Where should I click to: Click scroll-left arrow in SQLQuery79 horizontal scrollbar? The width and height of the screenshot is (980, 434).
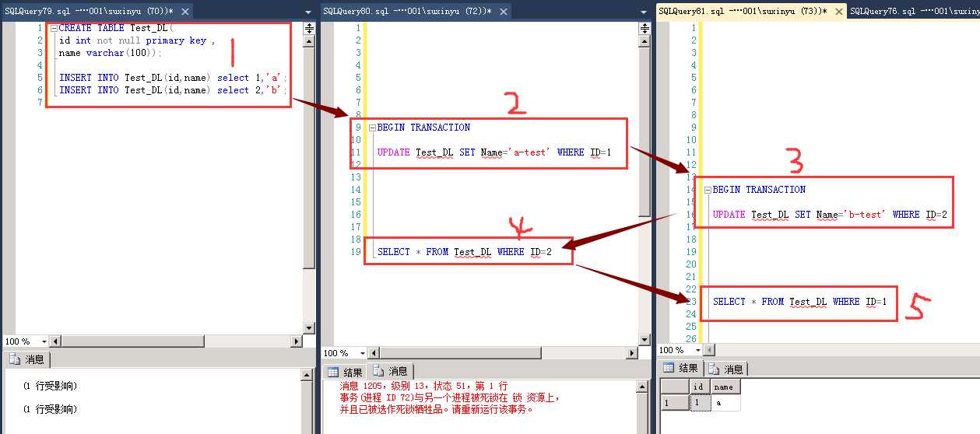tap(56, 341)
